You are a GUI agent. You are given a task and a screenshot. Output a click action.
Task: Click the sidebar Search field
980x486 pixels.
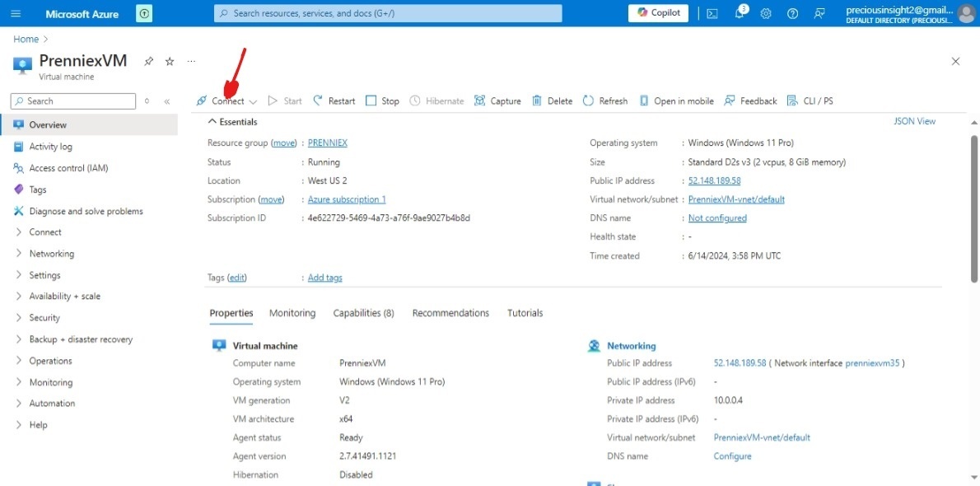73,101
